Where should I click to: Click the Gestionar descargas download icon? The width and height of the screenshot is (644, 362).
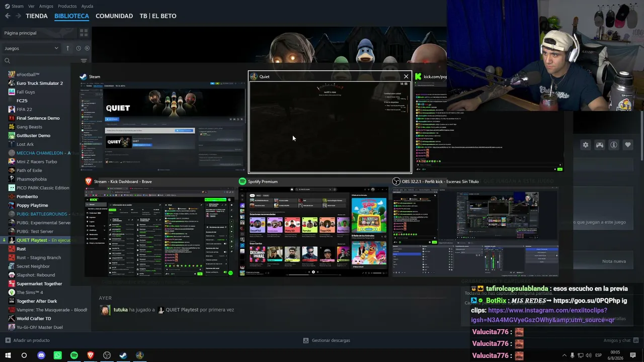306,340
